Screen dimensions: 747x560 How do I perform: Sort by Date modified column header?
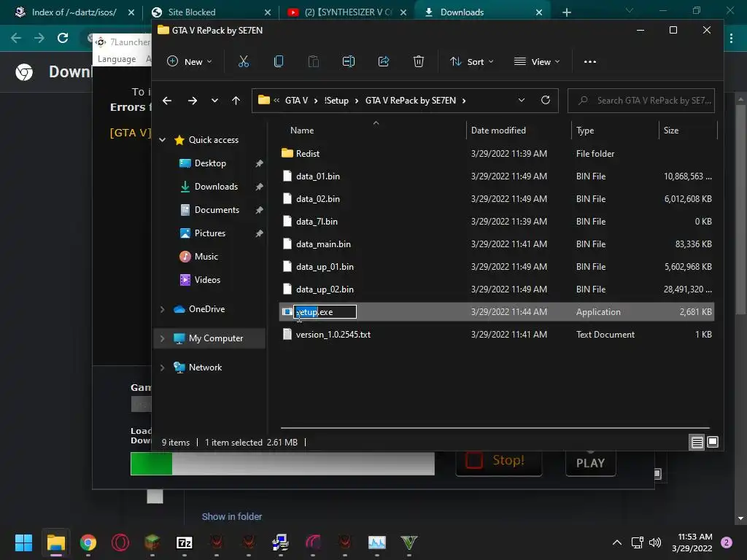(x=519, y=130)
